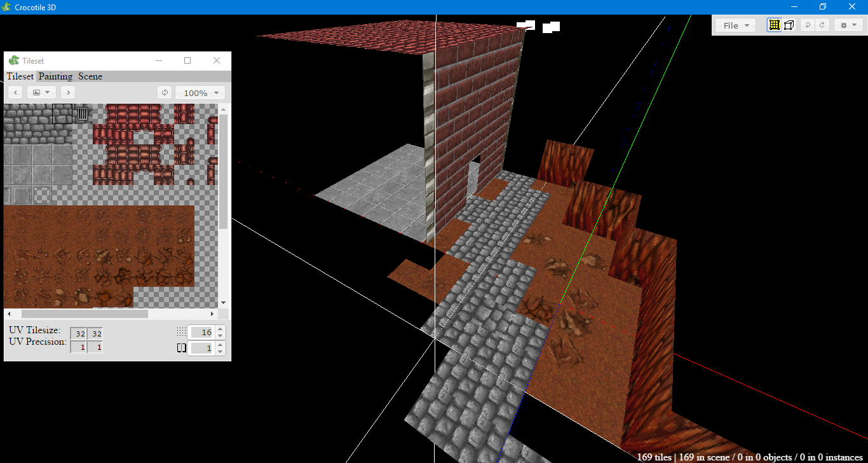
Task: Open the File dropdown menu
Action: (735, 25)
